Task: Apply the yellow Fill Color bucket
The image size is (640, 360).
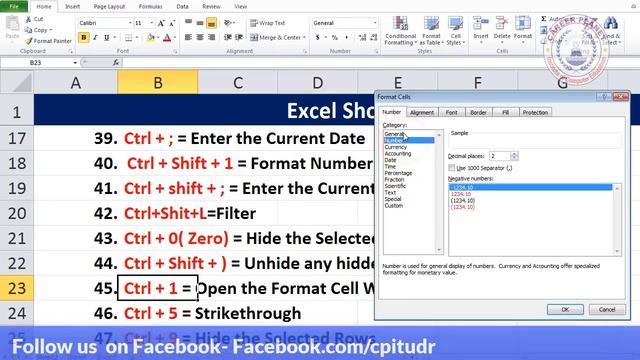Action: click(151, 38)
